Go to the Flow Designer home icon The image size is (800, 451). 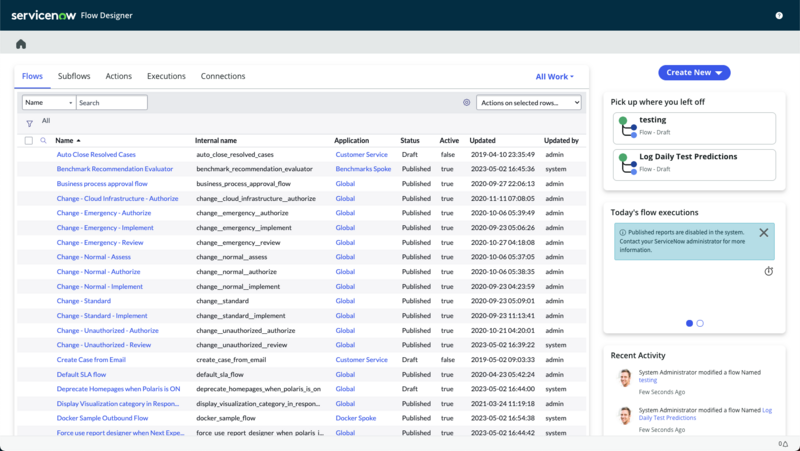click(21, 44)
